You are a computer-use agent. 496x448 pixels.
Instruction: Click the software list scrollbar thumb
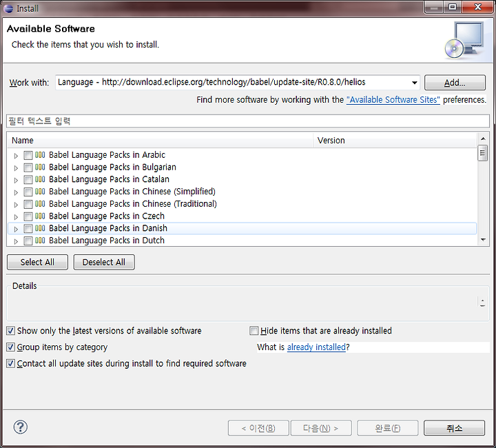(482, 153)
